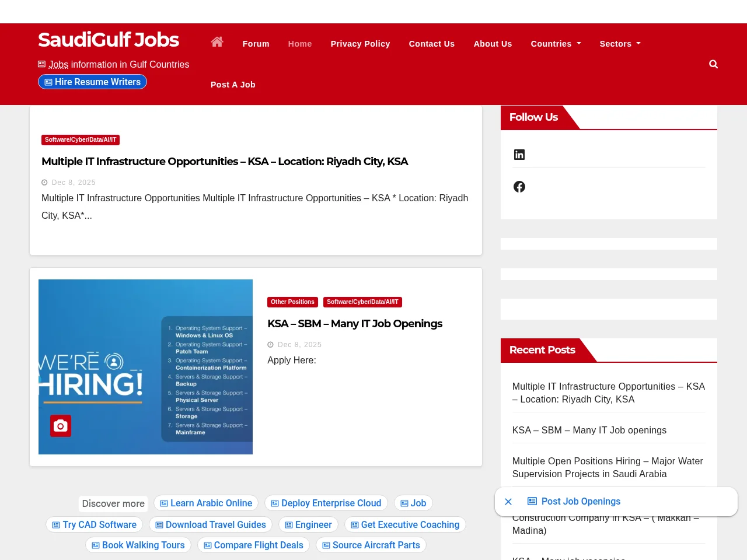
Task: Open the Multiple IT Infrastructure Opportunities article title
Action: 225,162
